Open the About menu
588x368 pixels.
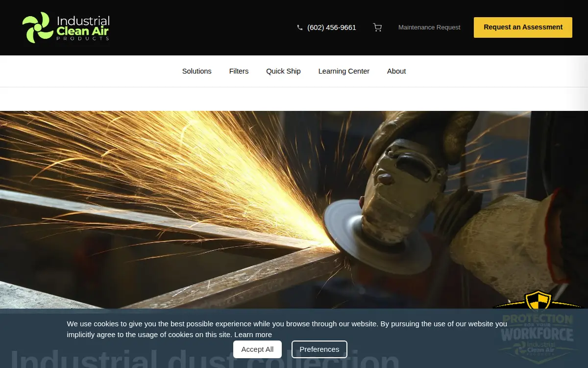(396, 71)
